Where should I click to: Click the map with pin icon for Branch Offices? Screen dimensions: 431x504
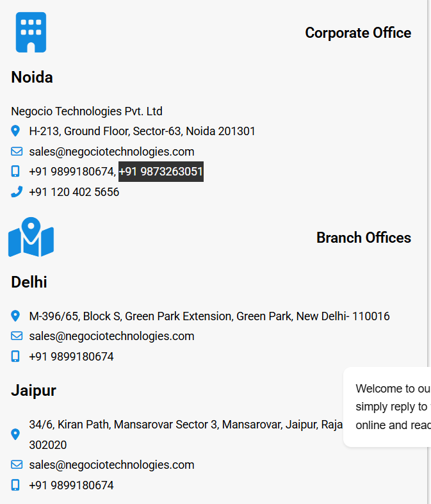[x=31, y=237]
